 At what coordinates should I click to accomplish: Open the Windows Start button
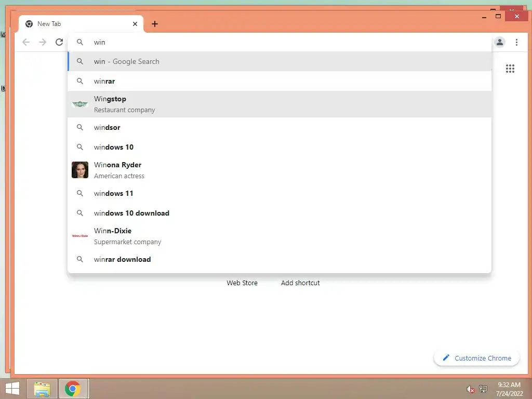tap(12, 389)
